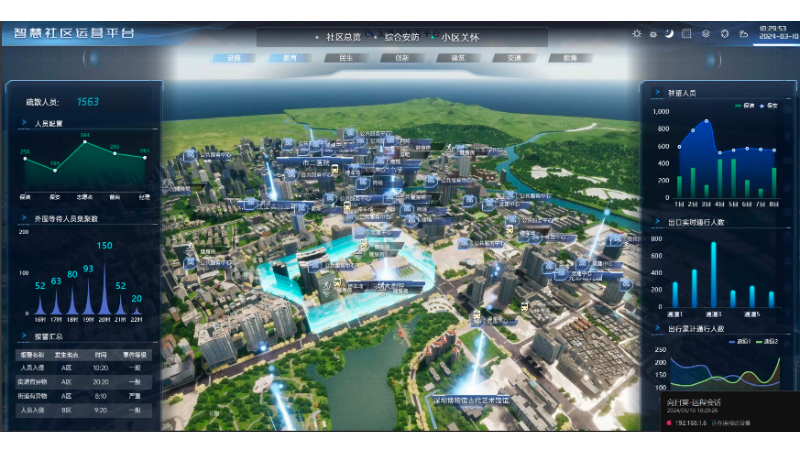Collapse the 人员配置 section arrow
Screen dimensions: 800x453
click(x=24, y=122)
